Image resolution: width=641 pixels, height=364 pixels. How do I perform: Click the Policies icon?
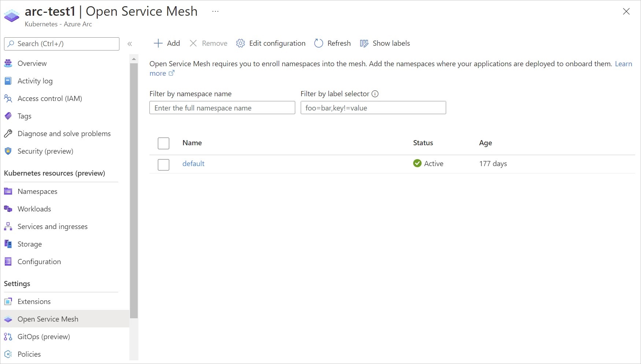pos(8,354)
